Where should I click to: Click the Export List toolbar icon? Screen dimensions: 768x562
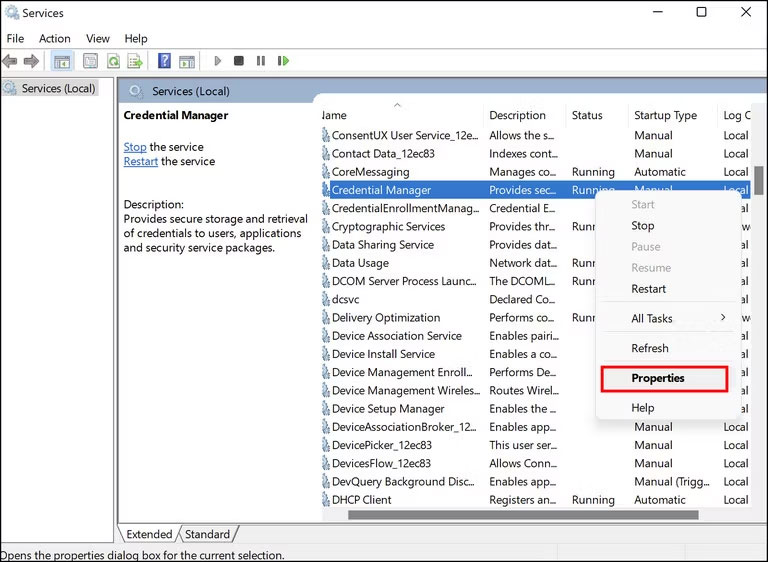[135, 61]
